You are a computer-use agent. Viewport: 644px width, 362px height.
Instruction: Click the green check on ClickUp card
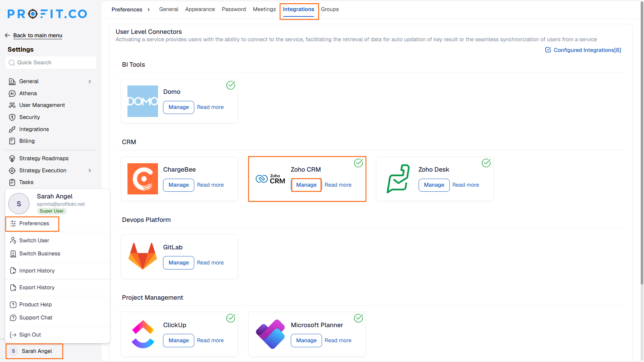[x=231, y=318]
